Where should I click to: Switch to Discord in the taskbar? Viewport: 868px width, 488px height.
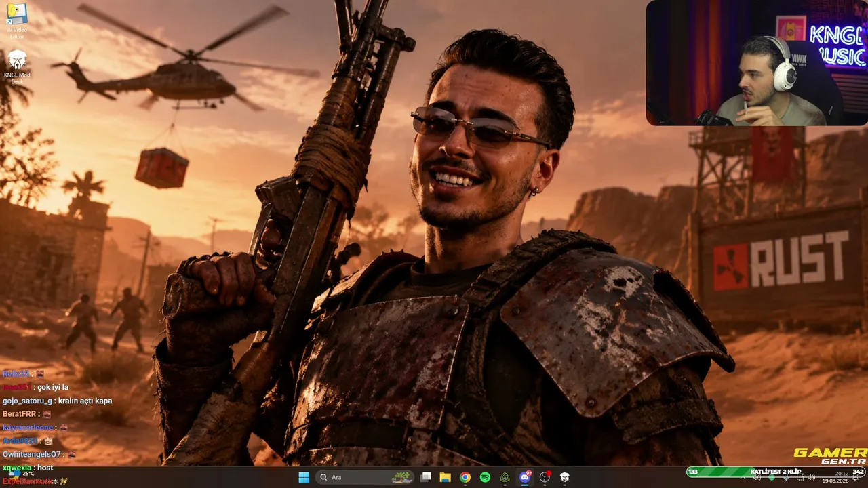pyautogui.click(x=524, y=477)
